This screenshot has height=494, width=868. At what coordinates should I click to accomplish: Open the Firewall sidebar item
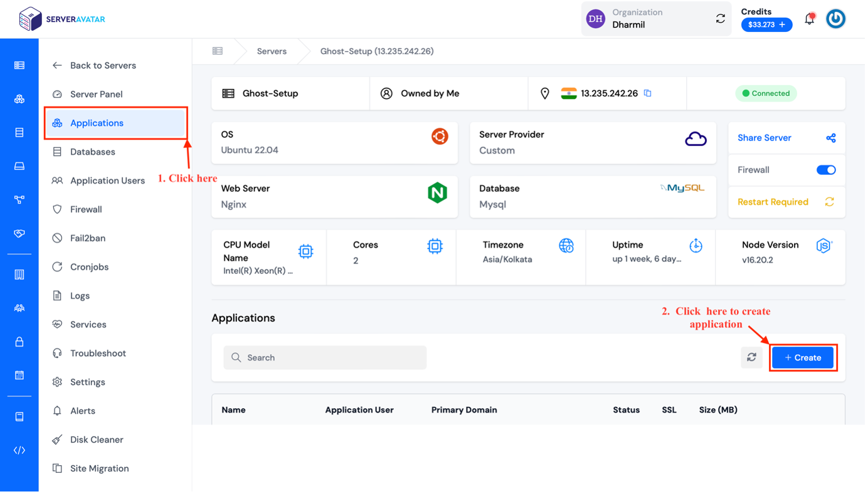(x=78, y=209)
